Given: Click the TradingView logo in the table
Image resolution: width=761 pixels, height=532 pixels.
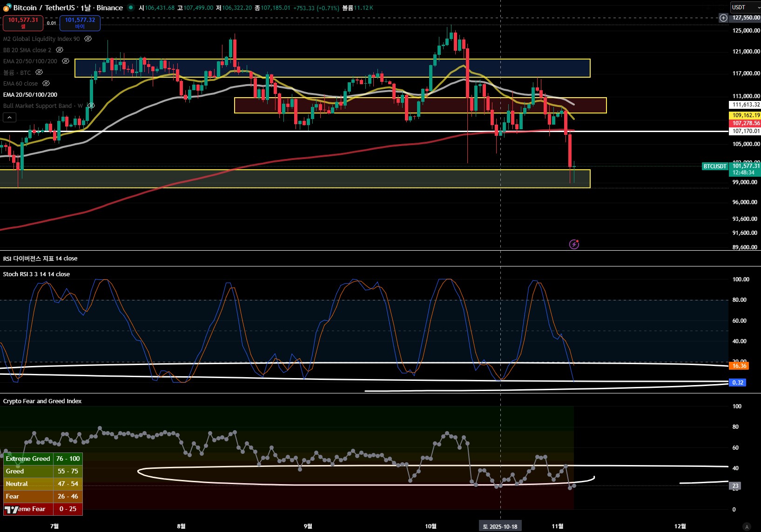Looking at the screenshot, I should pos(11,510).
